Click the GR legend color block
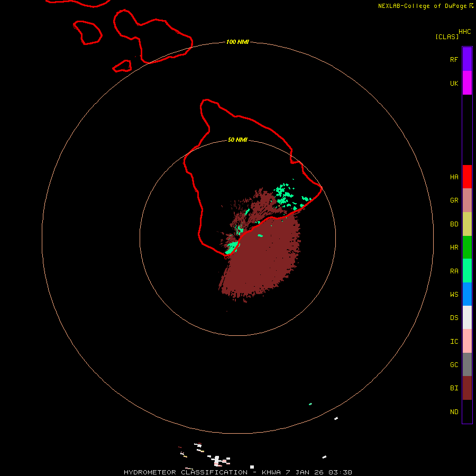This screenshot has width=476, height=476. pyautogui.click(x=467, y=200)
